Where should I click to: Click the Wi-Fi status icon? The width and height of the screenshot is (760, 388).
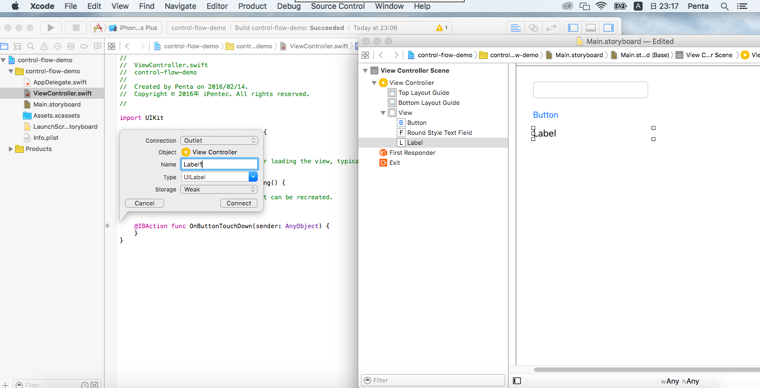tap(601, 6)
